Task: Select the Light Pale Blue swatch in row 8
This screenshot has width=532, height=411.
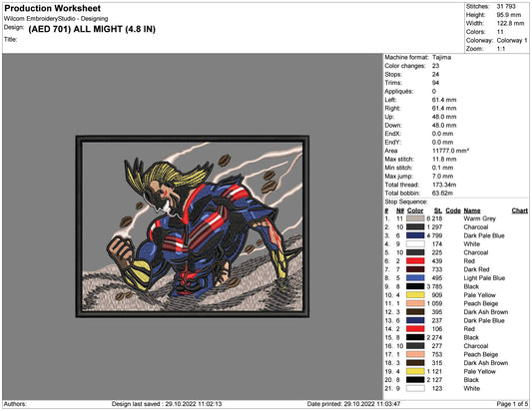Action: point(415,278)
